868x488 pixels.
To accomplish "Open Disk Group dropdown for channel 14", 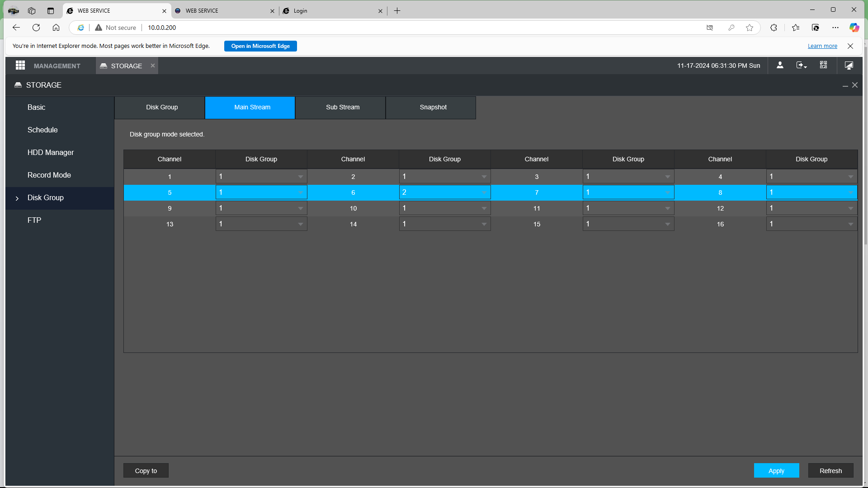I will (445, 224).
